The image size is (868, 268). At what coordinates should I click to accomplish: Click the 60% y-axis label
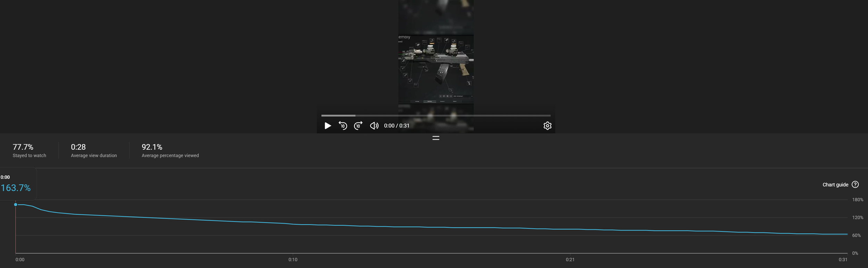tap(856, 235)
